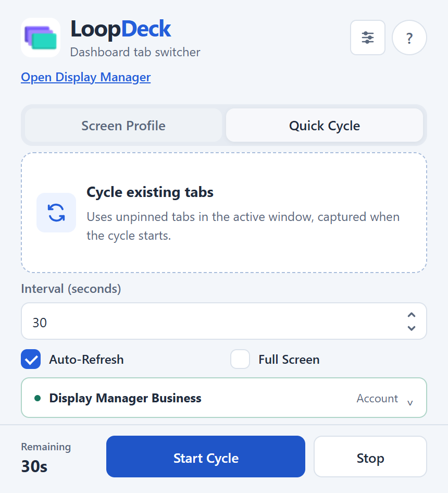Click the Stop button
Viewport: 448px width, 493px height.
[x=370, y=457]
